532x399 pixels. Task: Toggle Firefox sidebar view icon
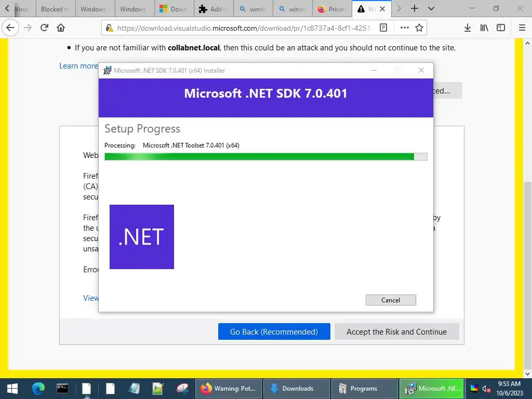(x=501, y=28)
